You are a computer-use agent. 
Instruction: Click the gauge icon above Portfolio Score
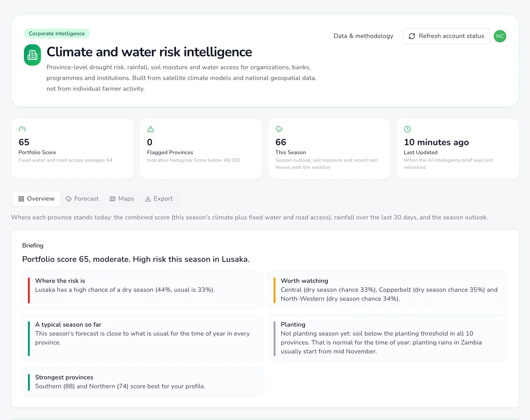[22, 129]
